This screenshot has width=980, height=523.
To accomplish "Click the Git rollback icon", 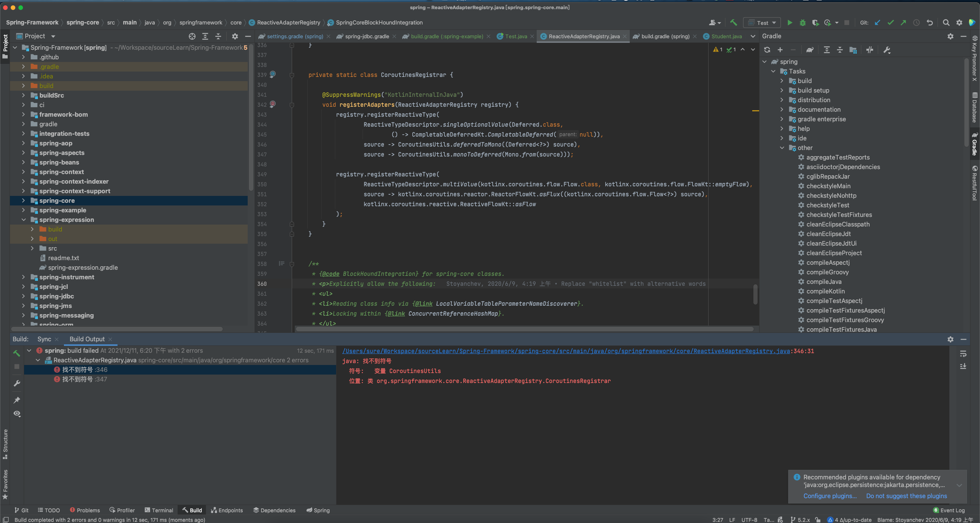I will coord(929,23).
